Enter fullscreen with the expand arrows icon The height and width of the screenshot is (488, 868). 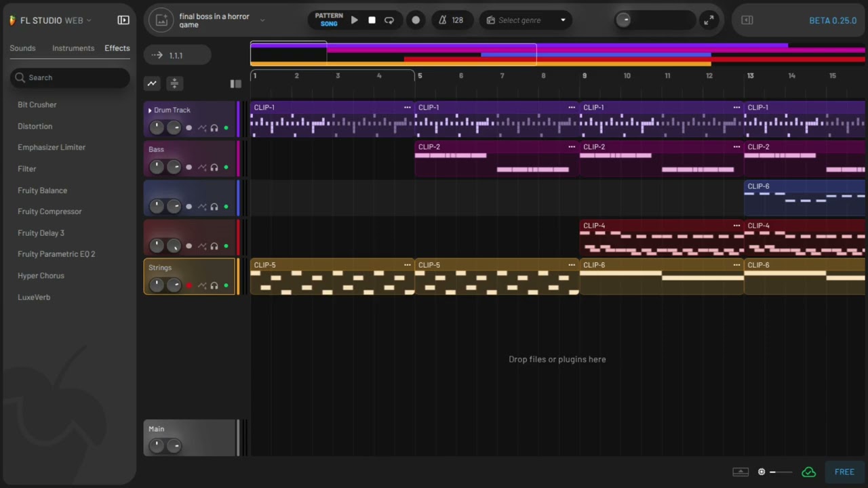tap(709, 20)
